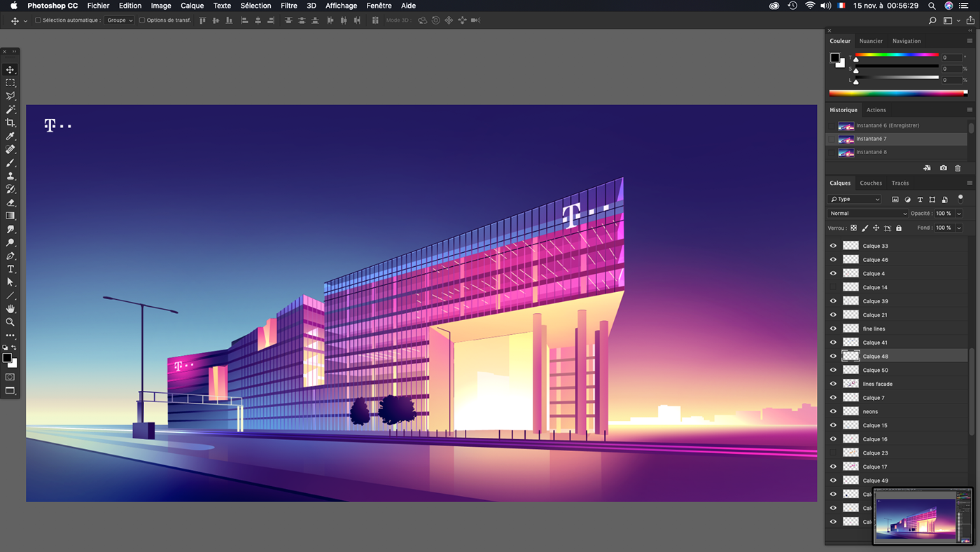Click the T hue slider track
This screenshot has width=980, height=552.
pos(897,55)
